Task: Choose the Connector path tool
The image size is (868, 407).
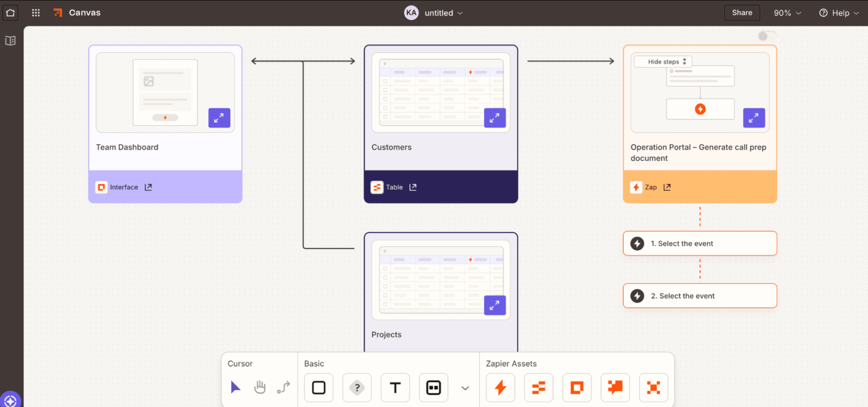Action: coord(283,387)
